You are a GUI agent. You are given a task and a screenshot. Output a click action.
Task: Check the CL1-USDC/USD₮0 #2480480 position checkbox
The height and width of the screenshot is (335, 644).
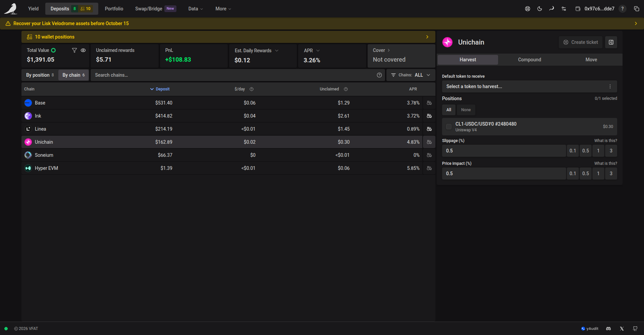[449, 127]
